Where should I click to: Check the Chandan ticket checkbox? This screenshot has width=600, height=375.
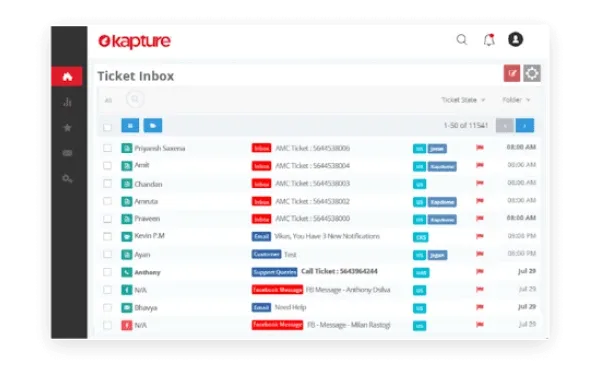click(108, 183)
